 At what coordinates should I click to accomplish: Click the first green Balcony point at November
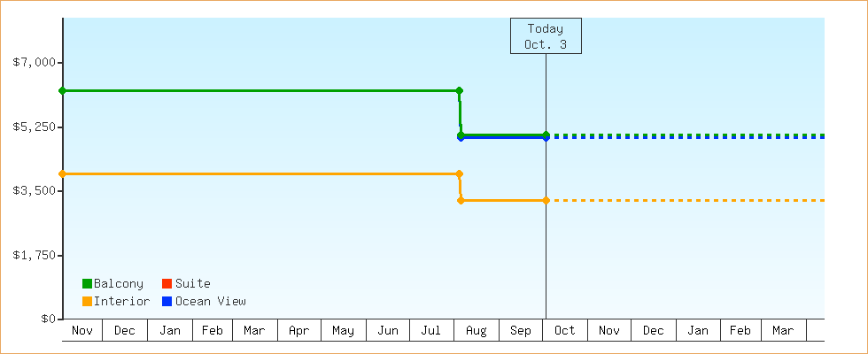click(x=62, y=90)
